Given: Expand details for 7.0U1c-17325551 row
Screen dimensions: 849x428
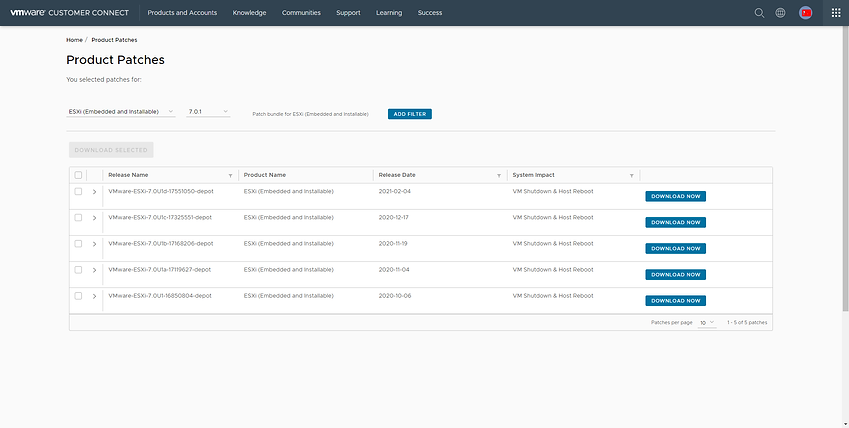Looking at the screenshot, I should pos(94,218).
